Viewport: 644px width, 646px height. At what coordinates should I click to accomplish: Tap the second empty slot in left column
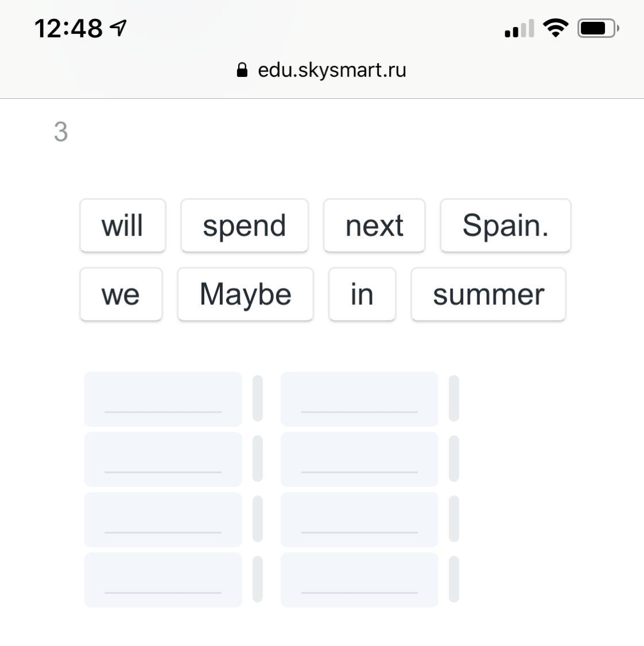(x=163, y=459)
